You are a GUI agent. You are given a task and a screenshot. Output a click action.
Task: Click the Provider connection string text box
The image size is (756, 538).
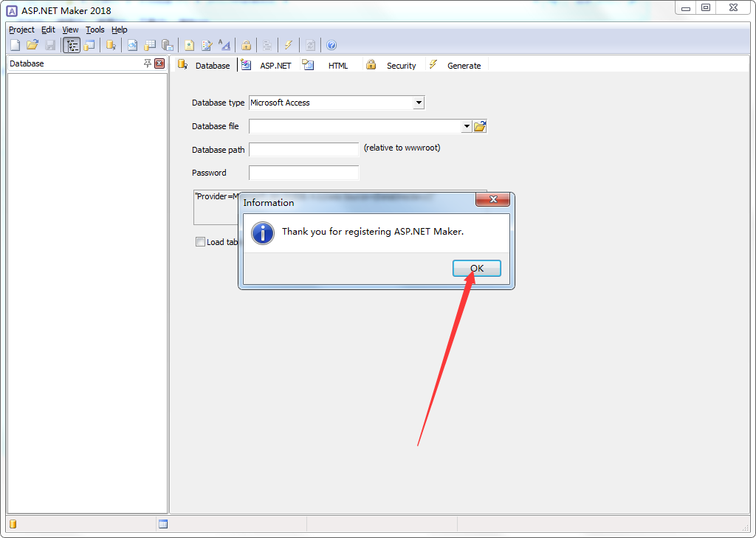click(340, 207)
